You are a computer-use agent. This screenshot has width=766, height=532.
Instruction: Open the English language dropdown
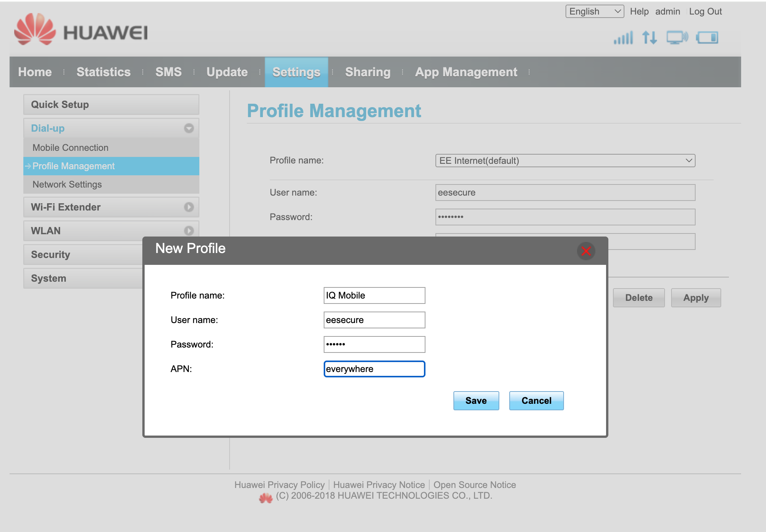click(595, 11)
